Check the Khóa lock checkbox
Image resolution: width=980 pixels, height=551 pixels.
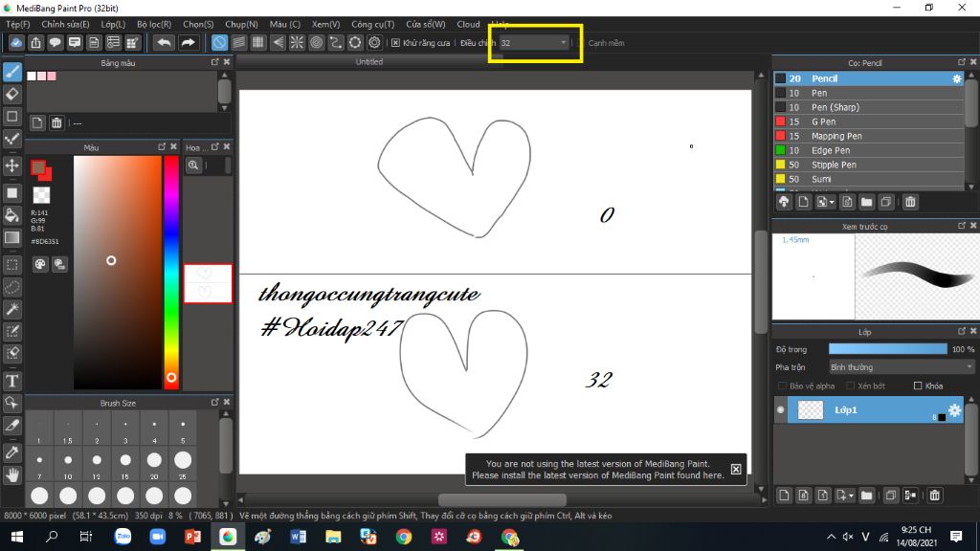918,386
